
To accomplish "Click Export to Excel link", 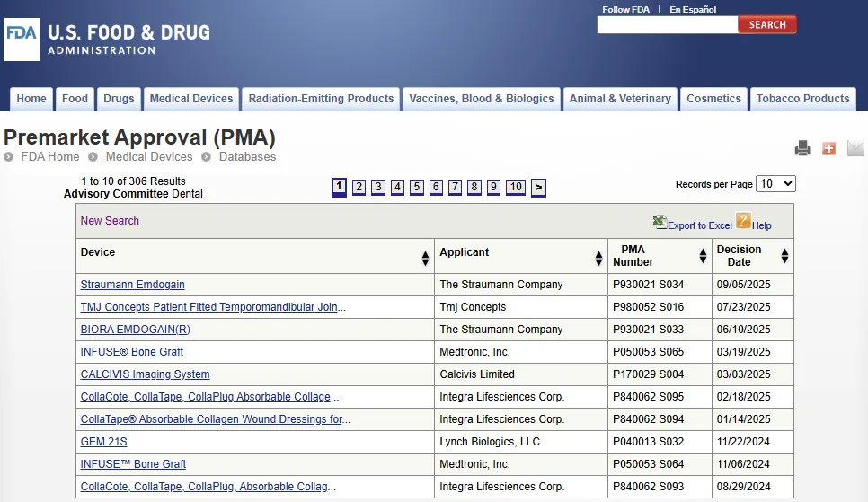I will pyautogui.click(x=700, y=225).
